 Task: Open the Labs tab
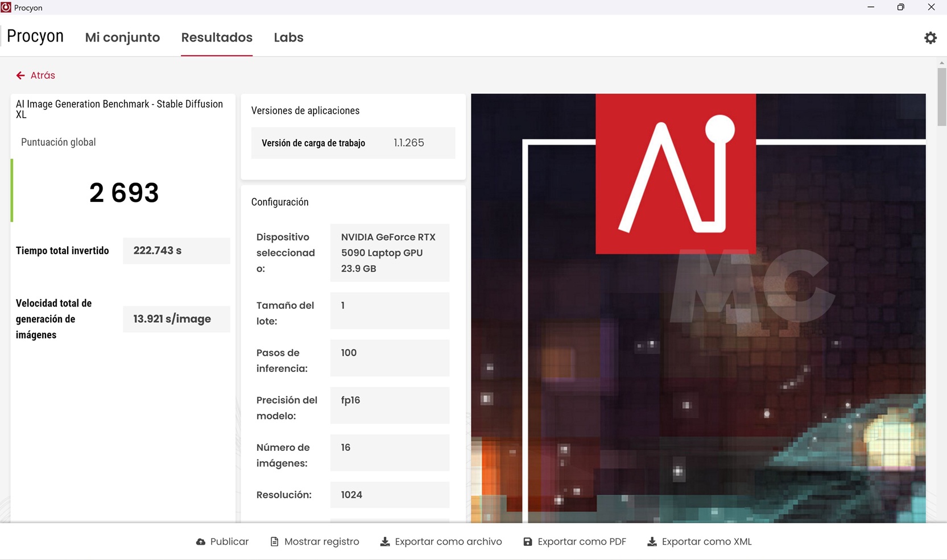point(288,38)
